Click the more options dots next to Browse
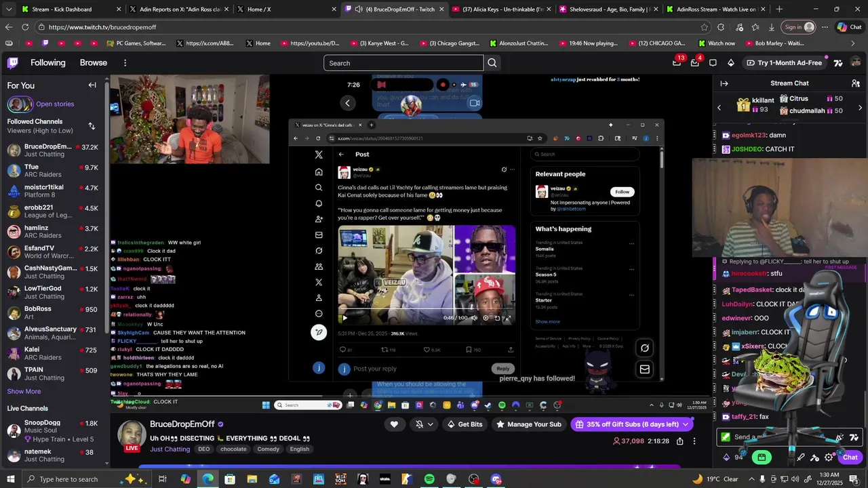868x488 pixels. [125, 63]
